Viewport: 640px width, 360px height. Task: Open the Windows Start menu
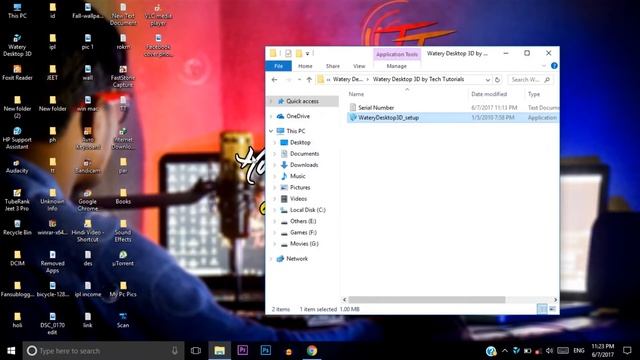pos(11,351)
